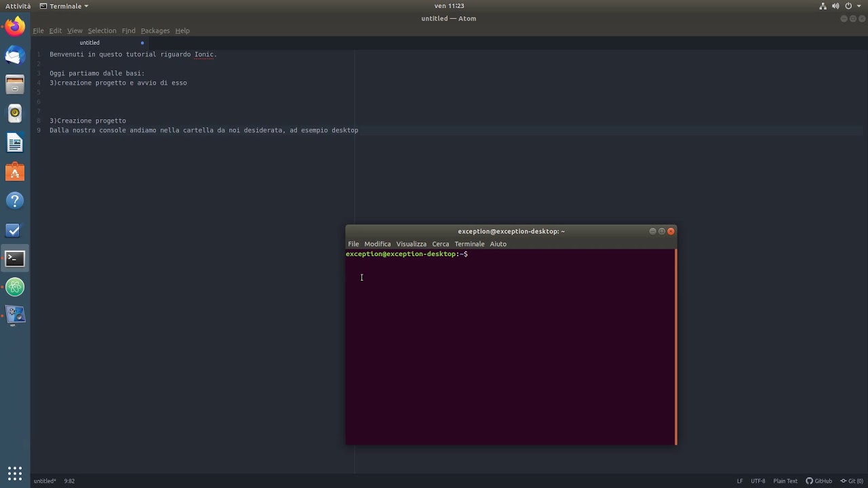Open Git (0) panel in status bar
868x488 pixels.
pyautogui.click(x=852, y=481)
